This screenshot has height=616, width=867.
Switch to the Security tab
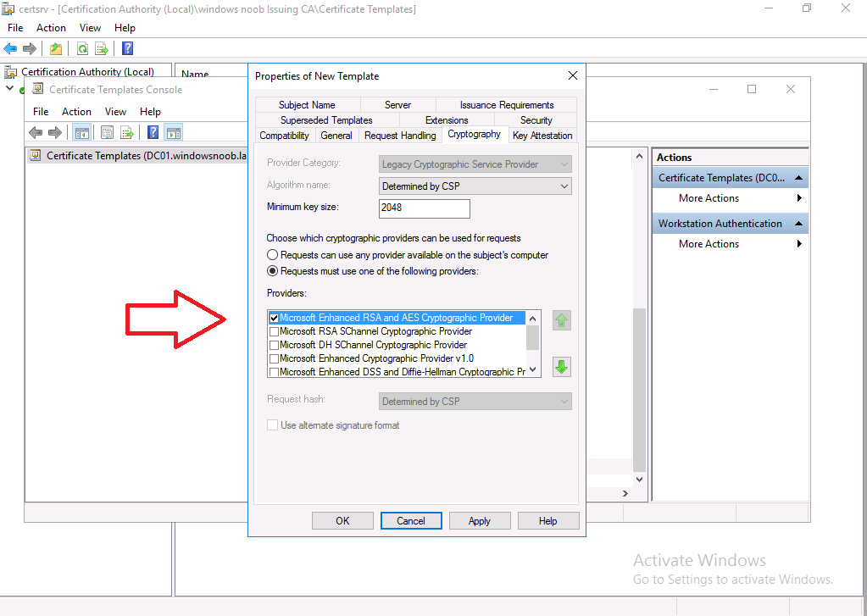tap(536, 120)
